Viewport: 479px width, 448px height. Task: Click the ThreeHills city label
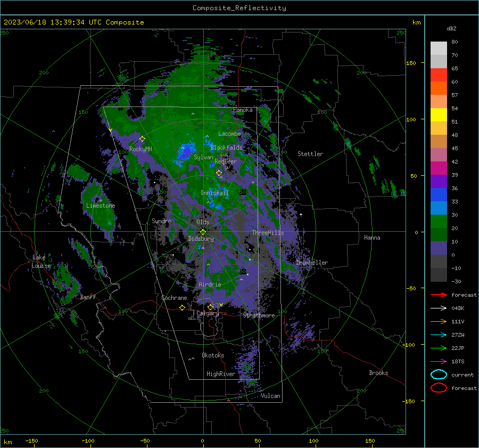click(268, 233)
